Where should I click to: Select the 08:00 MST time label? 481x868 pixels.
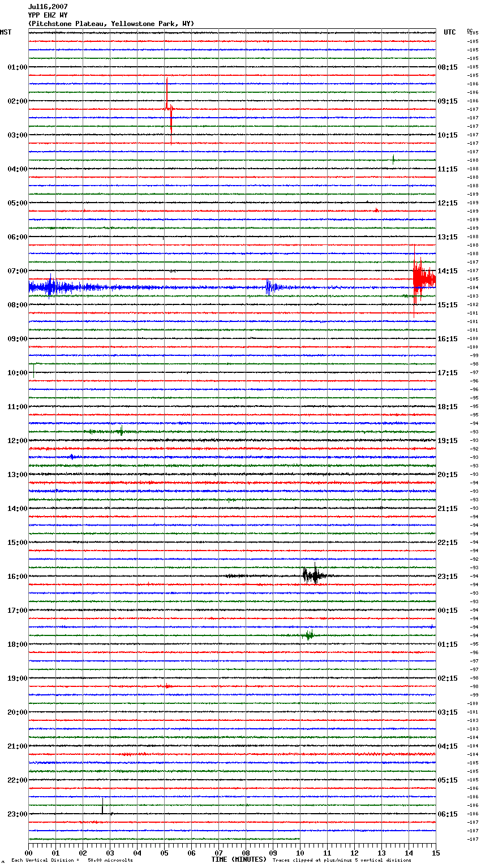pyautogui.click(x=17, y=305)
